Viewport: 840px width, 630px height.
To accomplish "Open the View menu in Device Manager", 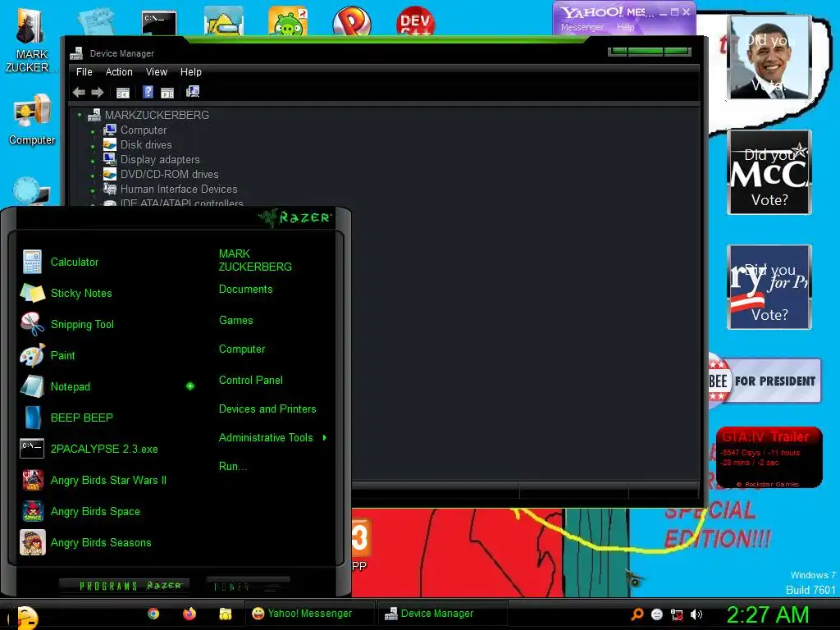I will [157, 72].
